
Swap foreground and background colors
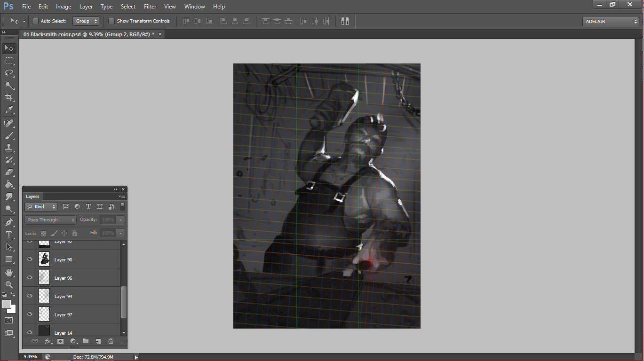point(13,295)
